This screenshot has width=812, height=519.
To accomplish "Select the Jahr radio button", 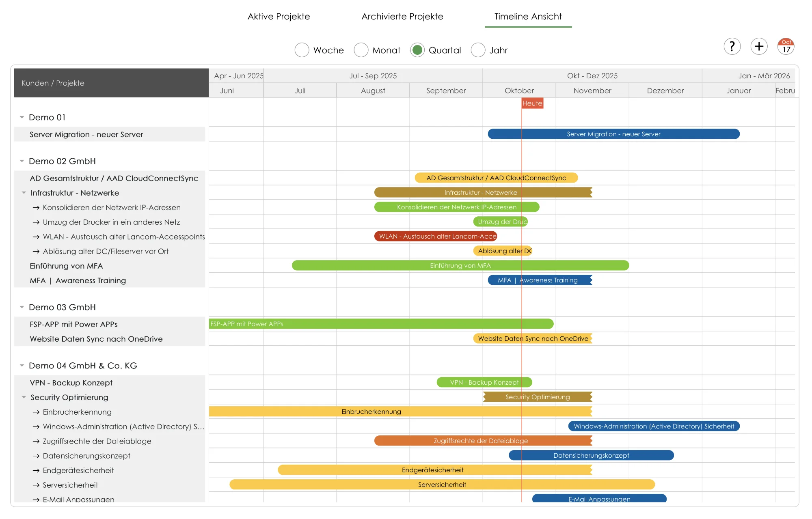I will point(478,50).
